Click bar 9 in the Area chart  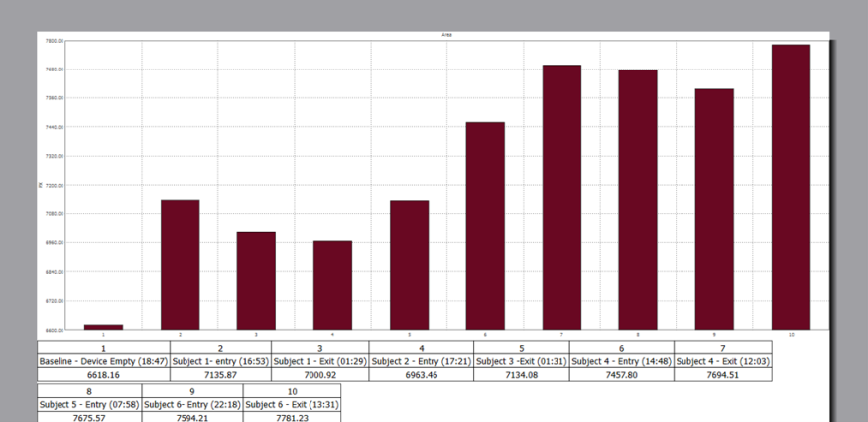click(714, 210)
